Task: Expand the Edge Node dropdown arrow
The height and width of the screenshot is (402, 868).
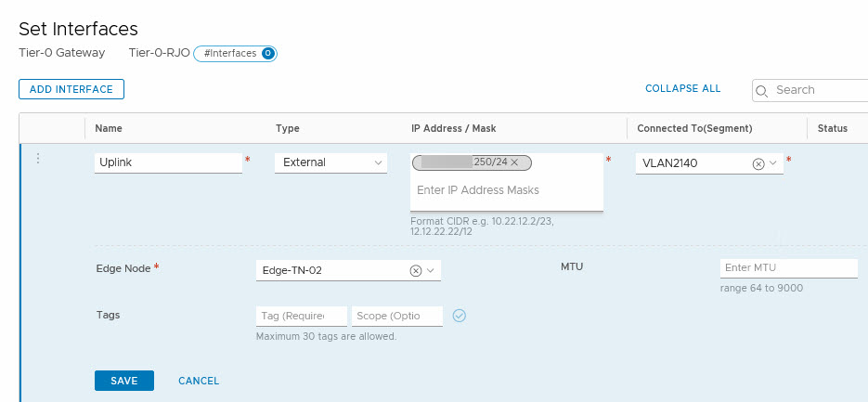Action: (431, 270)
